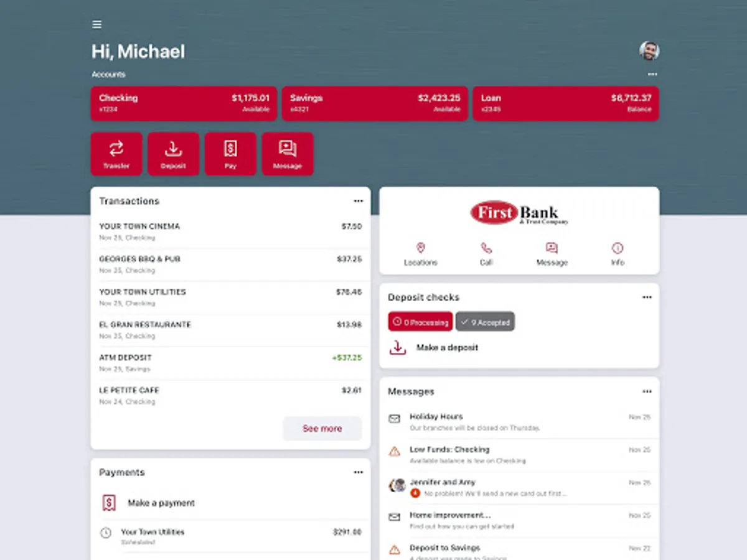Click the First Bank logo
747x560 pixels.
click(x=519, y=213)
